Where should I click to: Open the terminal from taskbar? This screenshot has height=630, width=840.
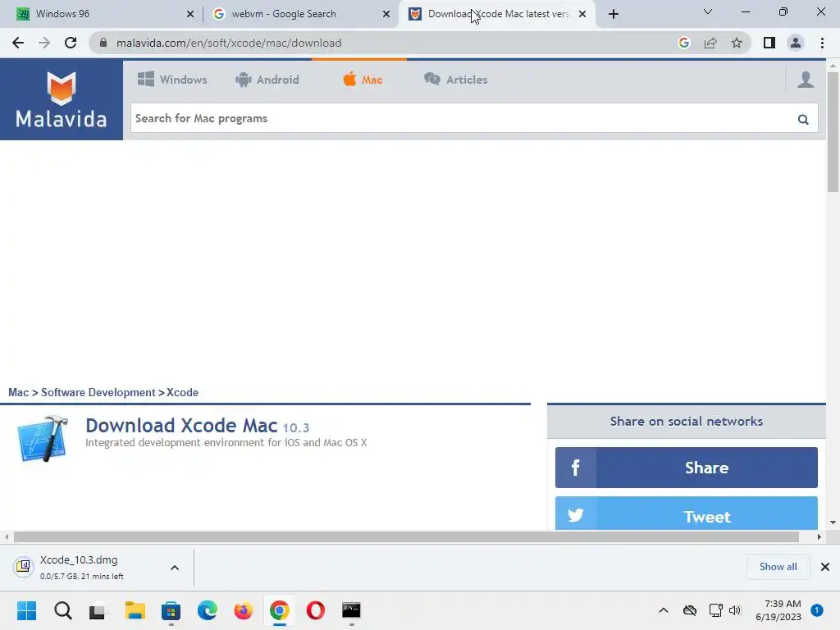[x=351, y=610]
